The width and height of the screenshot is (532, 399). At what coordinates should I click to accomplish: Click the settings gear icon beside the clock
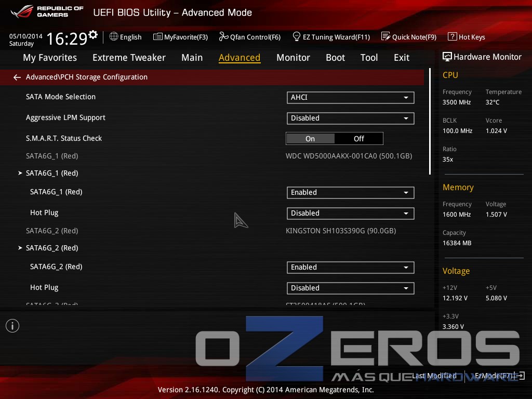(x=93, y=35)
